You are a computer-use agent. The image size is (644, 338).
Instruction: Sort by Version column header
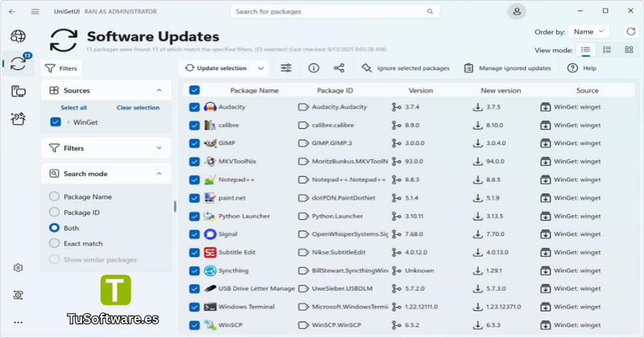point(420,90)
